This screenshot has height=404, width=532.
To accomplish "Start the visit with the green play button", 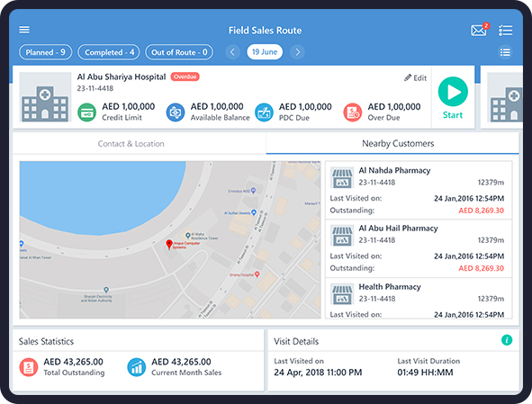I will click(453, 92).
